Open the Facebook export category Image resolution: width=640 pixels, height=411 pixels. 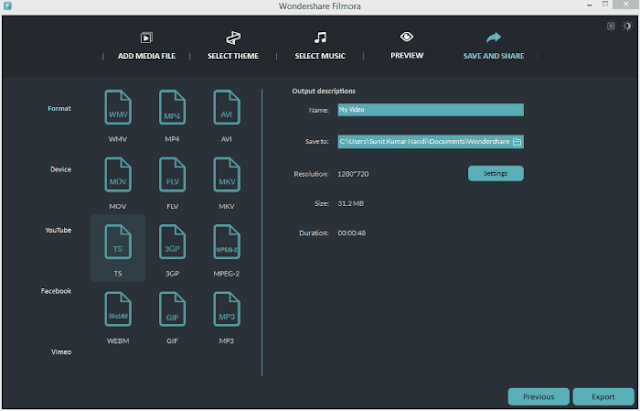(x=56, y=291)
